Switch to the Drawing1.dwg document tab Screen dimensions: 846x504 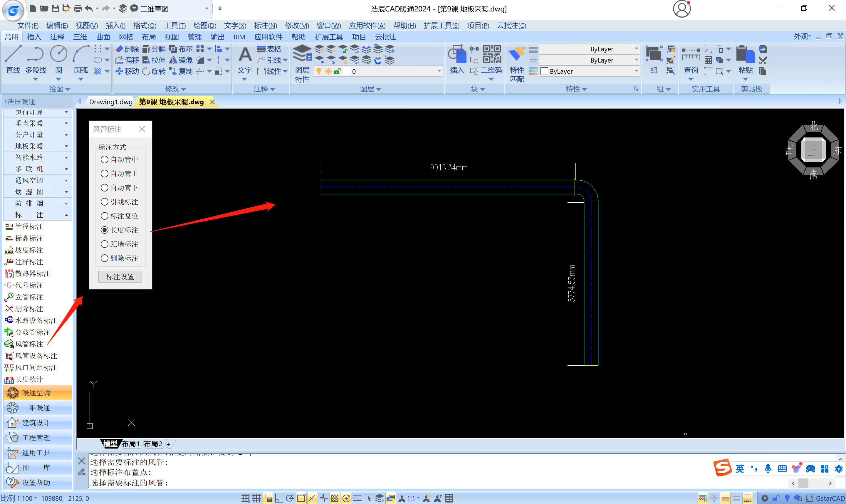111,102
